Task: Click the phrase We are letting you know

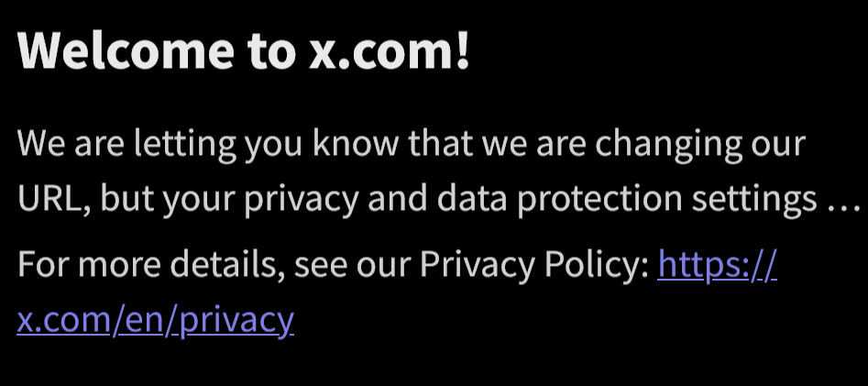Action: pos(207,144)
